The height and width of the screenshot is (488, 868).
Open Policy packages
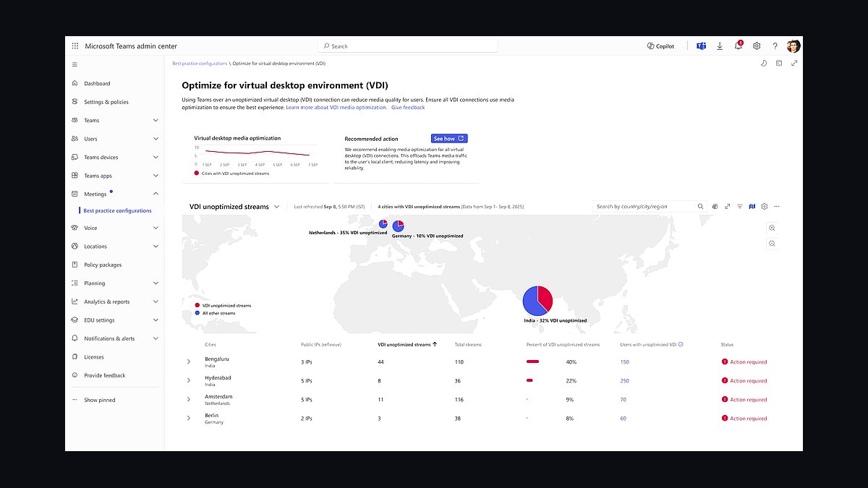click(x=103, y=265)
